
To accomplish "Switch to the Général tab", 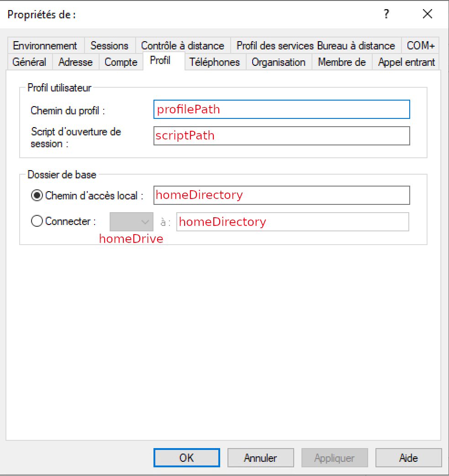I will 29,62.
